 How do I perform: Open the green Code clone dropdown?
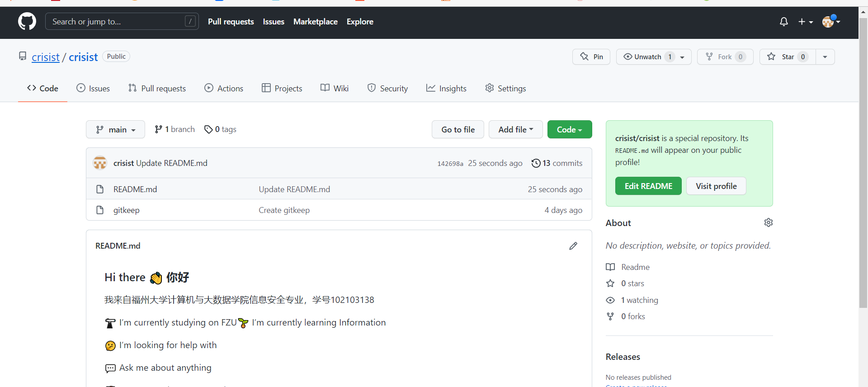pos(570,129)
